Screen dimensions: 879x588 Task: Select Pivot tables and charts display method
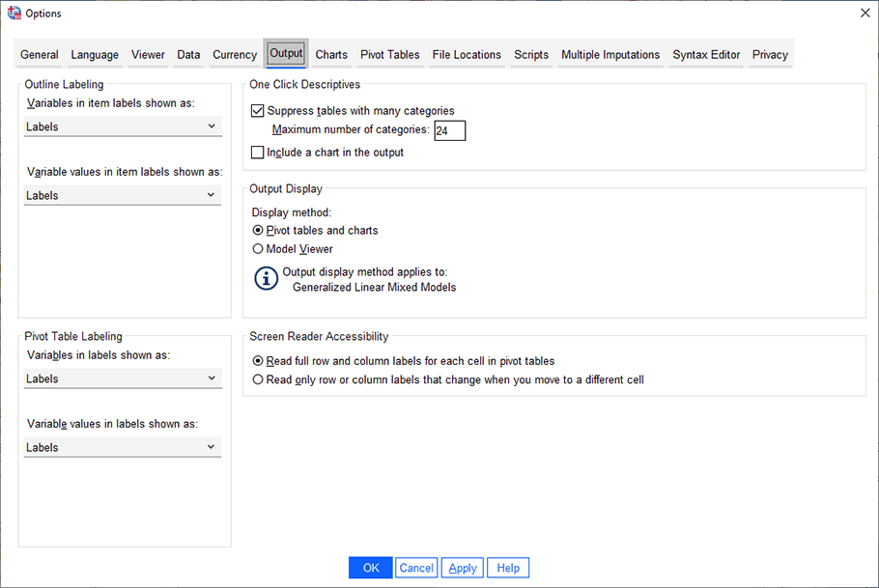pyautogui.click(x=257, y=230)
